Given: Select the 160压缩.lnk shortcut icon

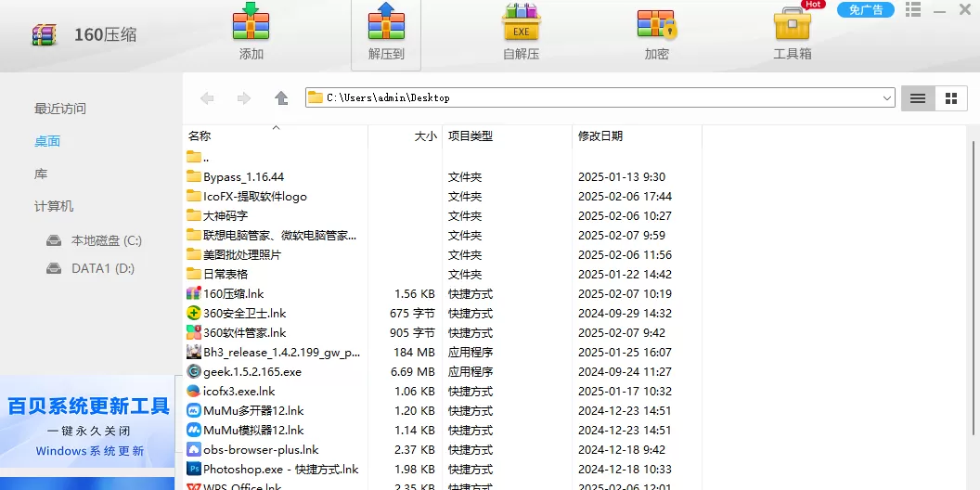Looking at the screenshot, I should click(x=194, y=294).
